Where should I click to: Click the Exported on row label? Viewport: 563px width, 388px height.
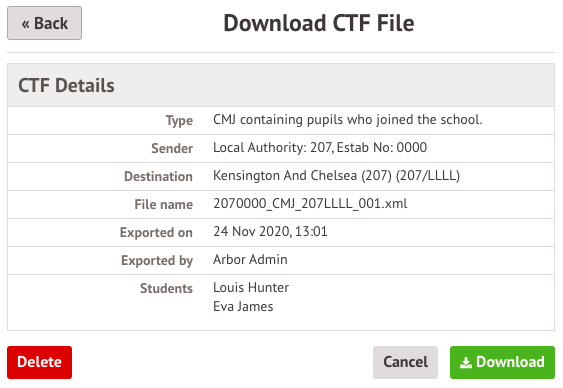[156, 232]
